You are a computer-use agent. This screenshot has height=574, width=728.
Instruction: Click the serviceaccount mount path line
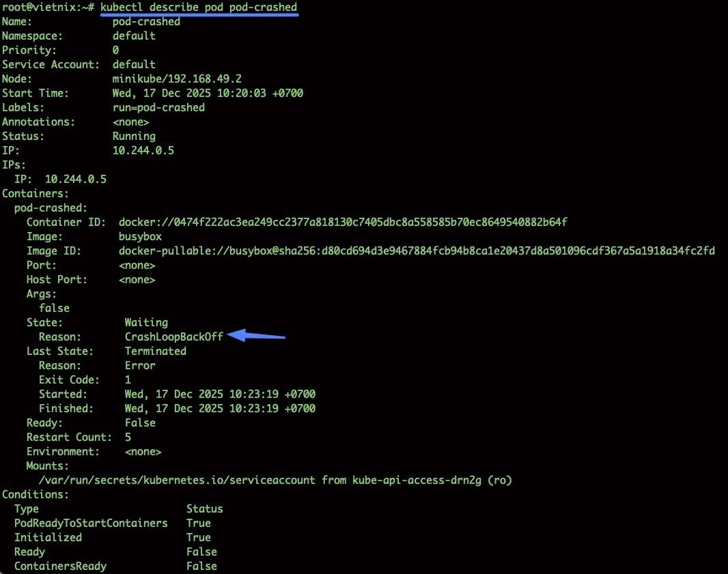[275, 480]
